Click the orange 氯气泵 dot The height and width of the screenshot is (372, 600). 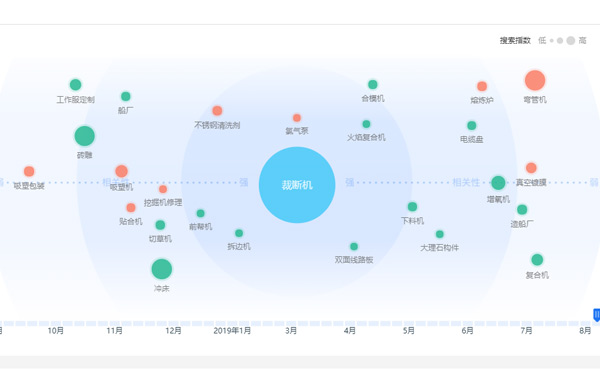[297, 118]
